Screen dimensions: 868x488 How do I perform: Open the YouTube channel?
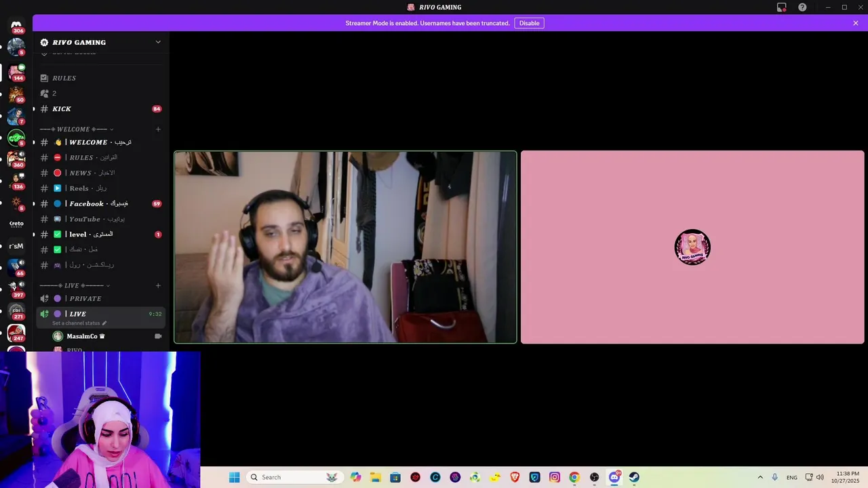(x=101, y=219)
